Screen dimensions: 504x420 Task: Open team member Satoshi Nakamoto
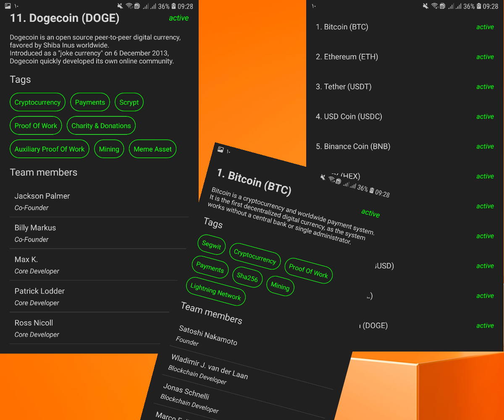(207, 336)
